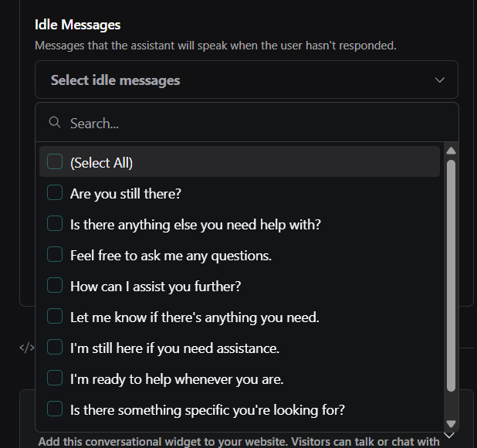The width and height of the screenshot is (477, 448).
Task: Click the scrollbar down arrow
Action: point(452,423)
